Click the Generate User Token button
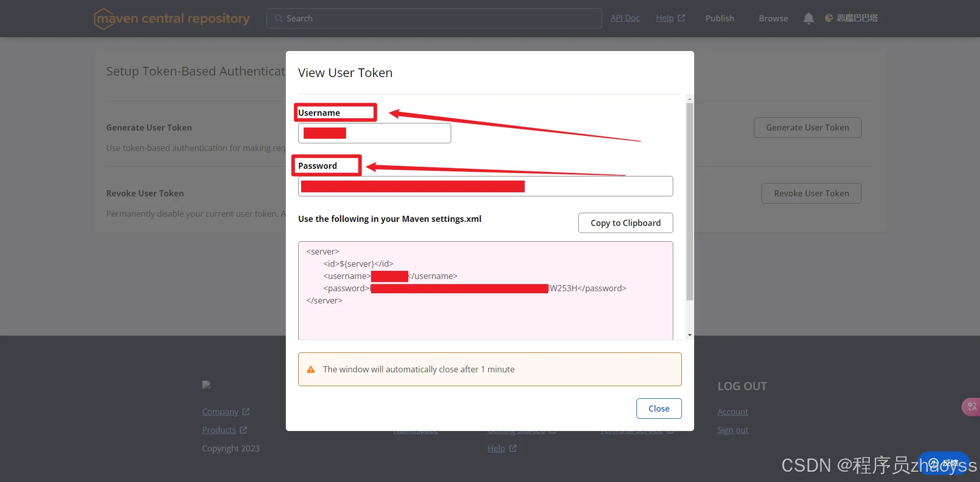The width and height of the screenshot is (980, 482). (x=807, y=128)
